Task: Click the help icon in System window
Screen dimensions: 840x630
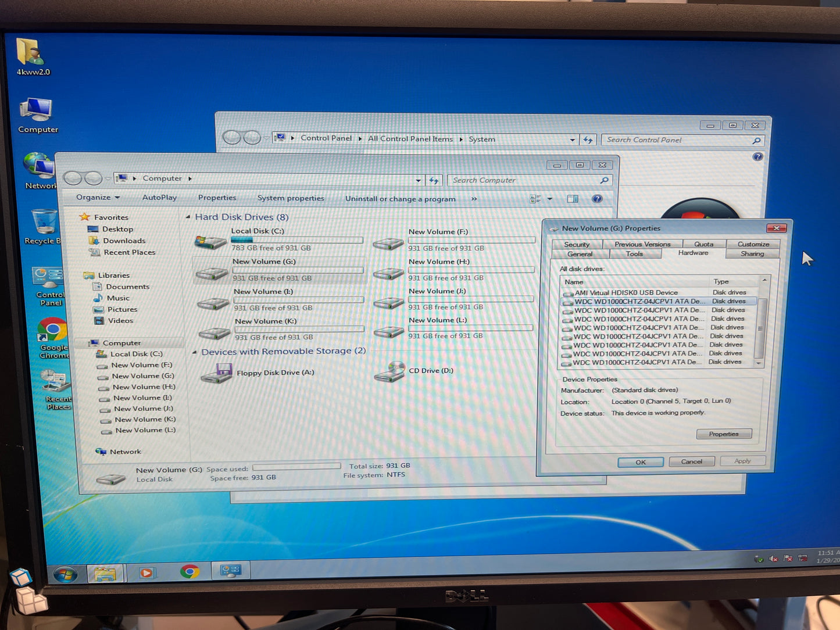Action: [x=757, y=156]
